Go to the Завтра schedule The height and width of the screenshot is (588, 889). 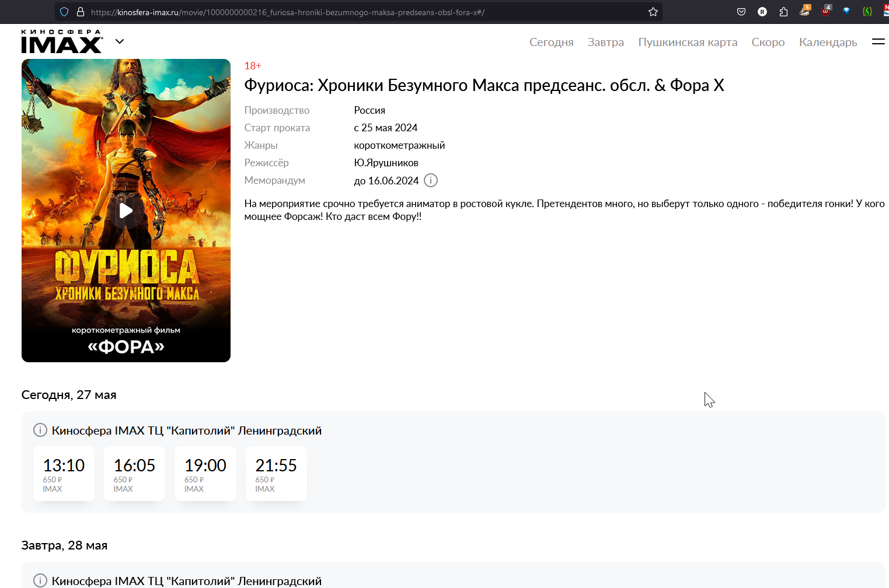pyautogui.click(x=605, y=42)
